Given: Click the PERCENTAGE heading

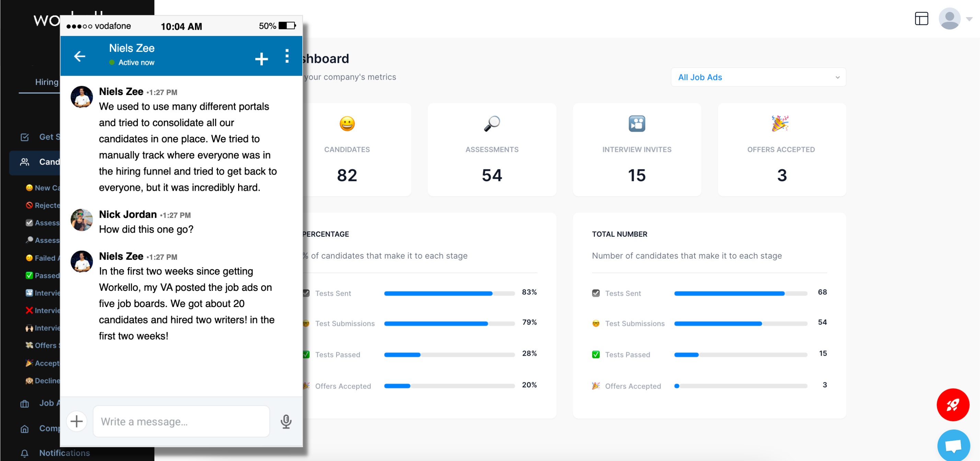Looking at the screenshot, I should [326, 234].
